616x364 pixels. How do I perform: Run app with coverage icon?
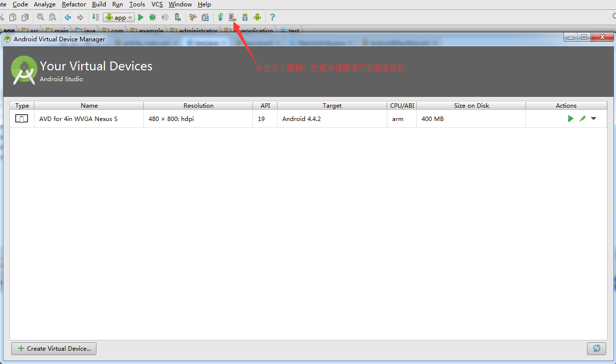[165, 17]
